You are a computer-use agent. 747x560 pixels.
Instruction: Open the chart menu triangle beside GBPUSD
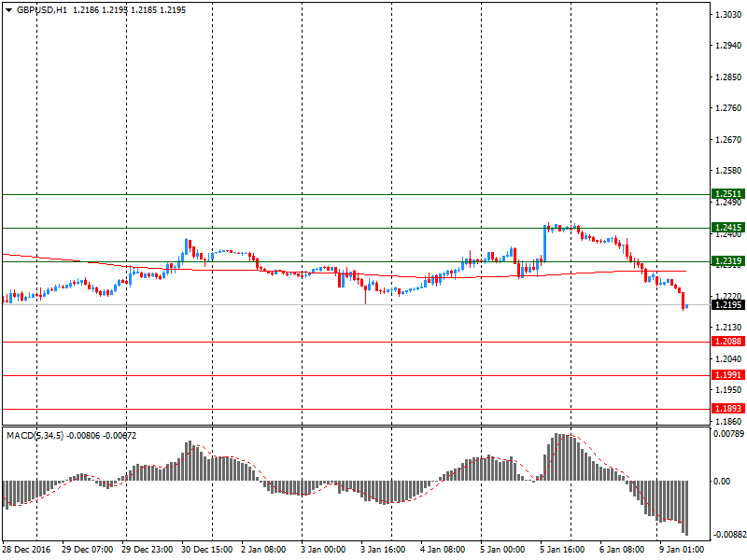tap(8, 10)
